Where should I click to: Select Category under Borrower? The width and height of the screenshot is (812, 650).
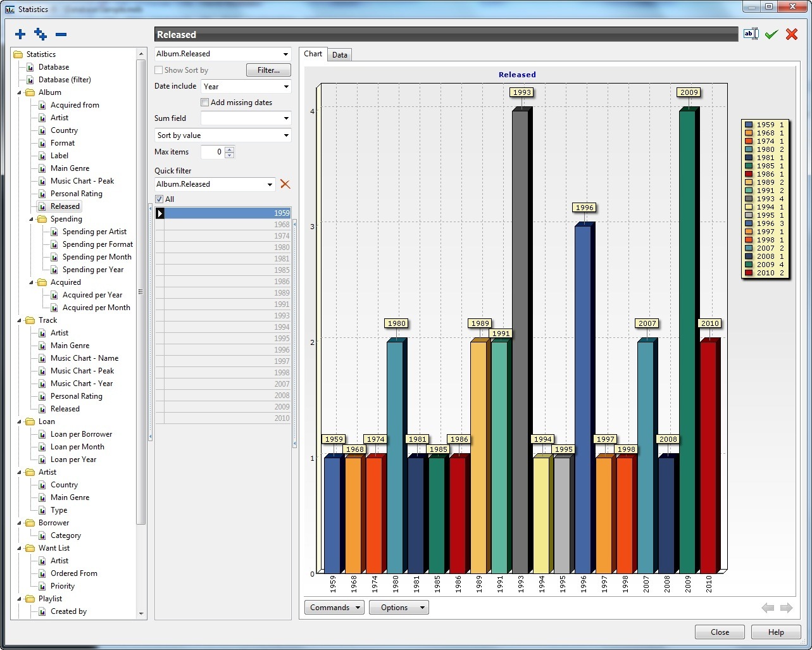coord(66,535)
